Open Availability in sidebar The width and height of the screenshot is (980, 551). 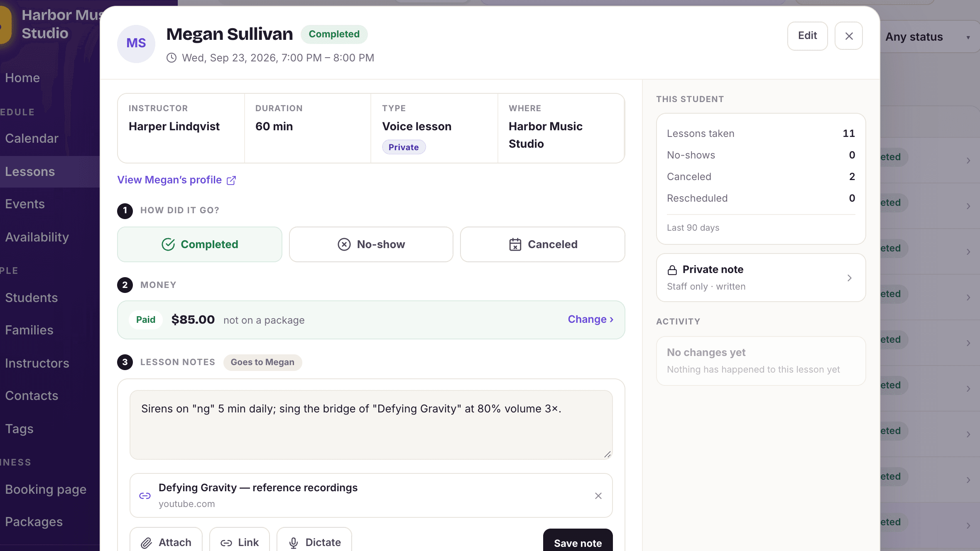37,237
